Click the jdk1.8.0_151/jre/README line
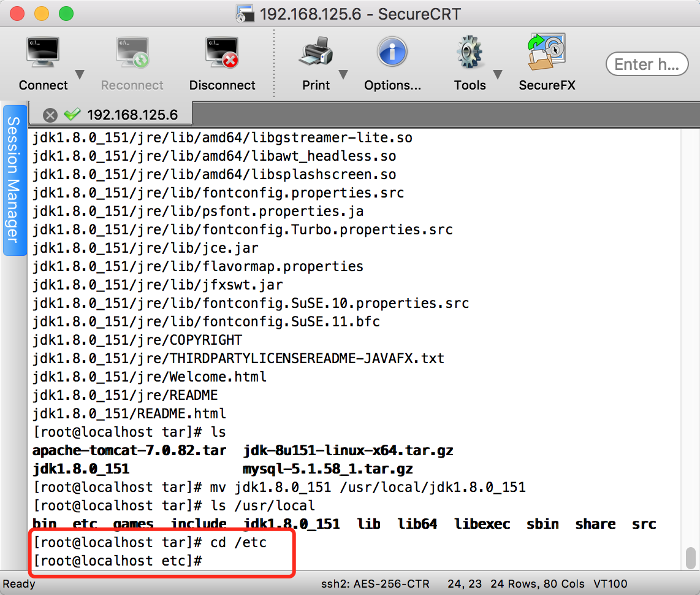 (x=125, y=395)
